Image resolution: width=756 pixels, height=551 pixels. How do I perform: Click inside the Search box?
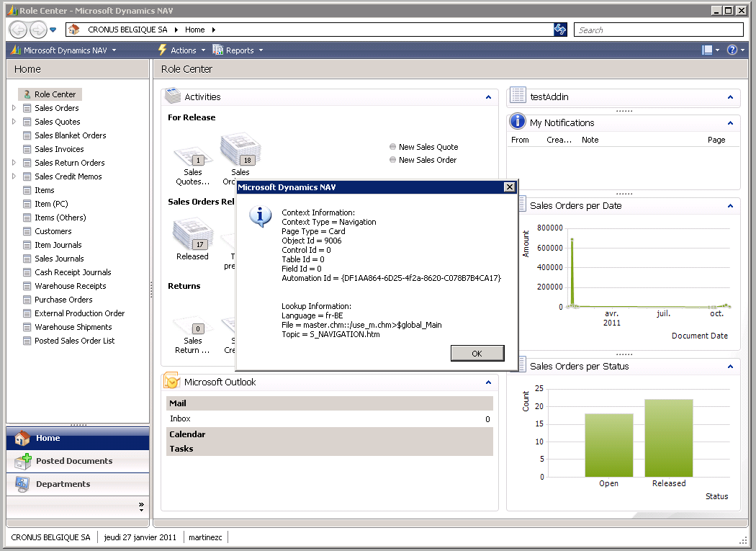tap(659, 30)
